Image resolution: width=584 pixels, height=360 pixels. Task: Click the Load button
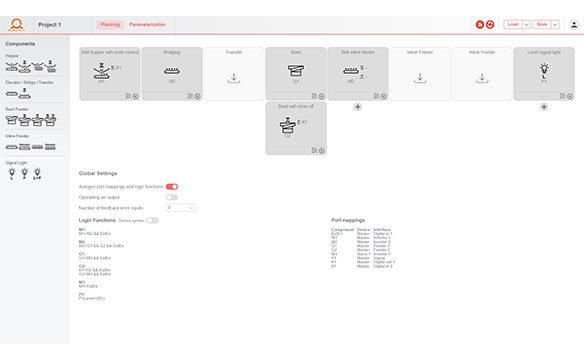point(513,25)
